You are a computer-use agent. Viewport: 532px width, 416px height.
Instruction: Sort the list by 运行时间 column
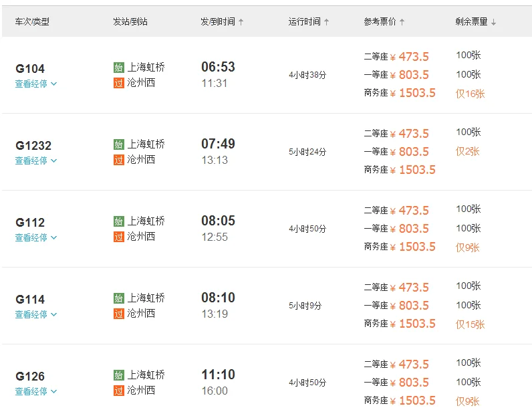309,22
